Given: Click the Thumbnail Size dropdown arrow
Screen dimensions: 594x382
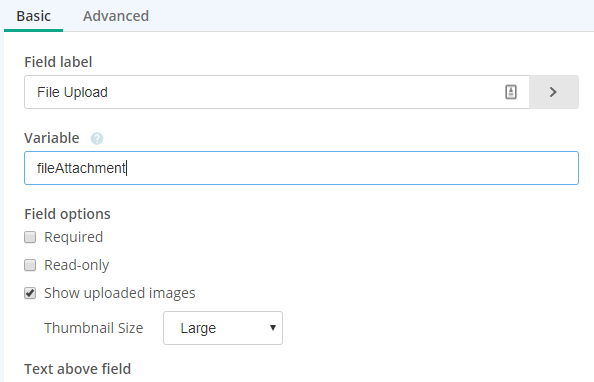Looking at the screenshot, I should [x=273, y=327].
